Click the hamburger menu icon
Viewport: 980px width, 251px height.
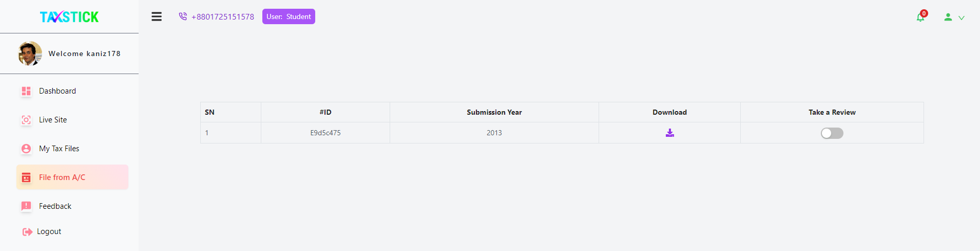[157, 16]
